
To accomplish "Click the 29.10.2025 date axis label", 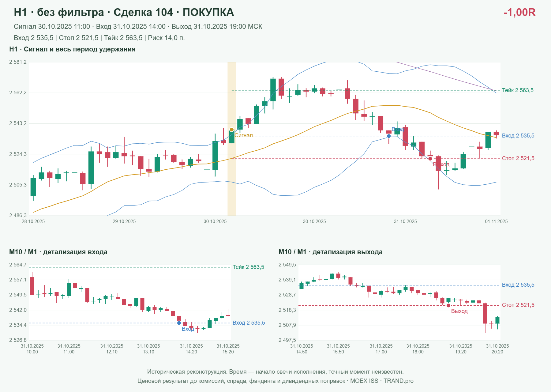I will [124, 221].
